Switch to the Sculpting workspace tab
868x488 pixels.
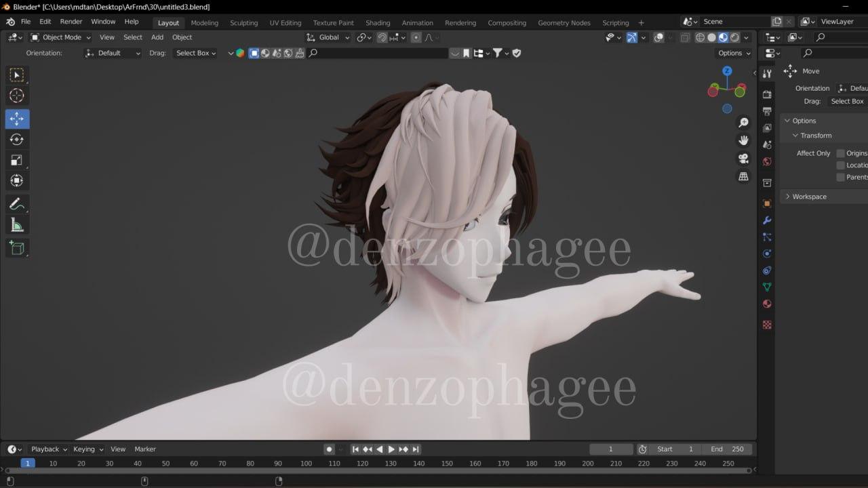click(243, 22)
